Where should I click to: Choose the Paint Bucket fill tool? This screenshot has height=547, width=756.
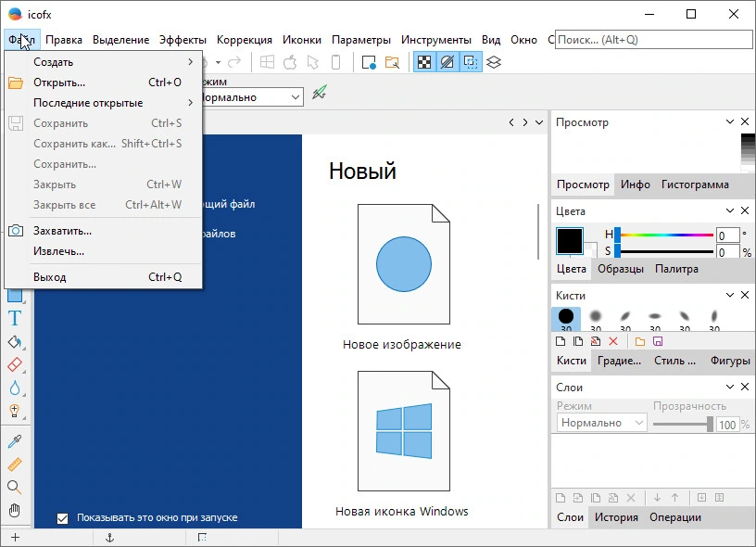click(15, 342)
